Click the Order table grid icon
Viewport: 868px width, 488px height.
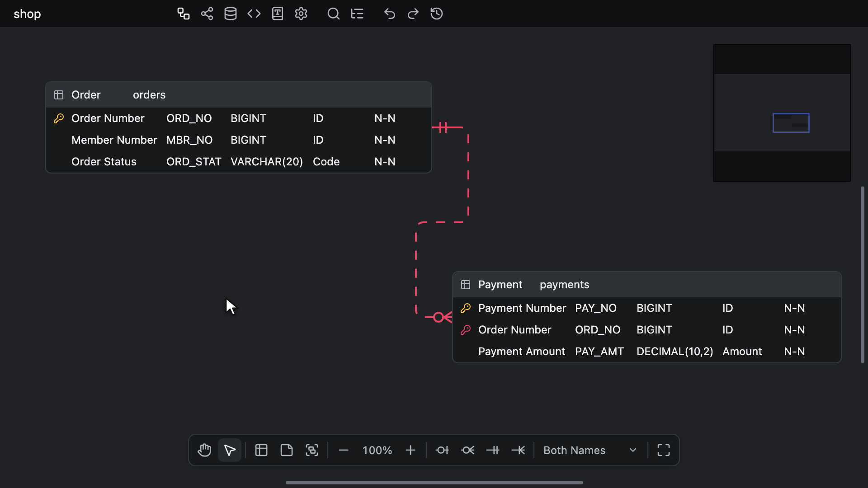point(59,95)
